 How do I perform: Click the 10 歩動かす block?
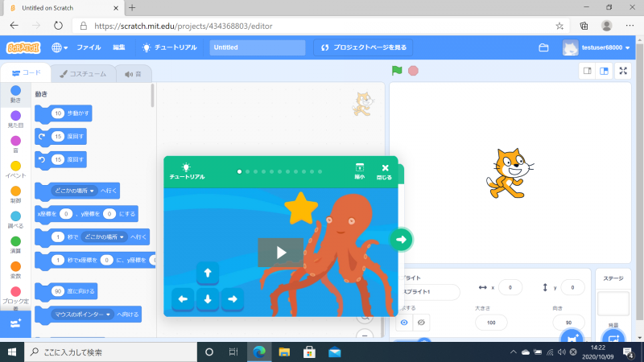(x=64, y=113)
